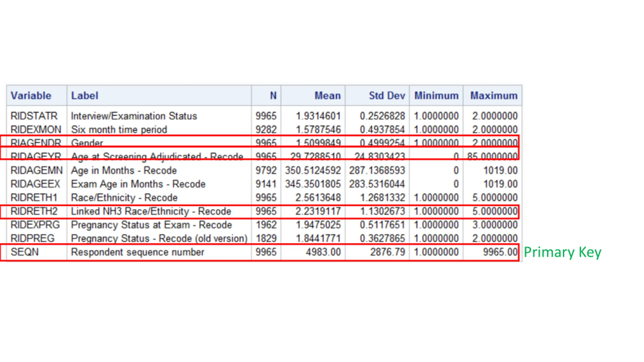The image size is (644, 362).
Task: Click the Std Dev column header
Action: (377, 96)
